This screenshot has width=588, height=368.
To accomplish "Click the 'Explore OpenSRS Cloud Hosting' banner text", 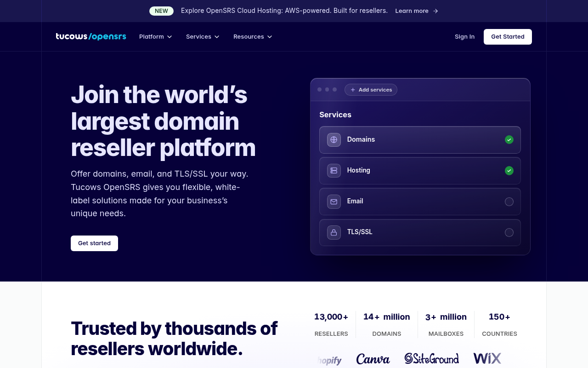I will pos(284,11).
